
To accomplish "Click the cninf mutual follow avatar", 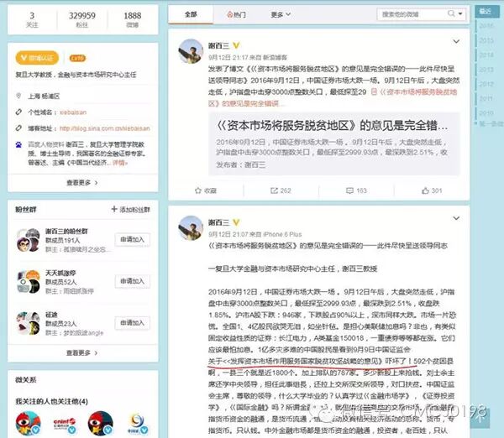I will 65,423.
